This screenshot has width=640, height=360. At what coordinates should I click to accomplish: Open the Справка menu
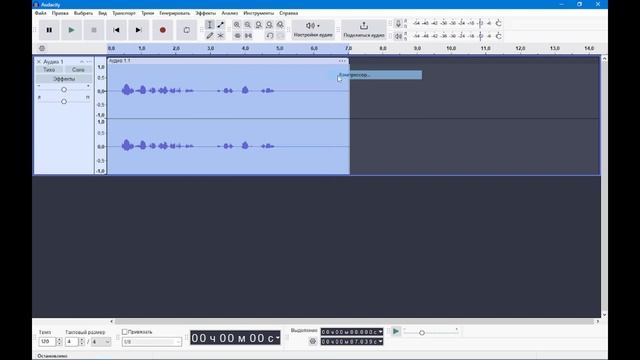tap(289, 13)
